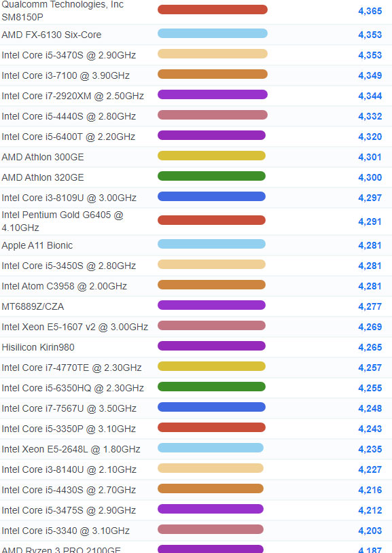Open AMD Athlon 300GE entry
The image size is (392, 553).
[43, 157]
